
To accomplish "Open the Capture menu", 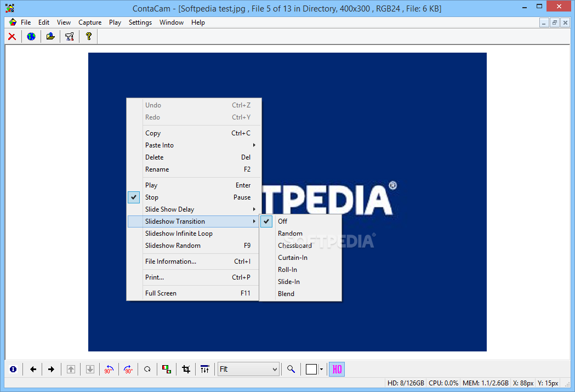I will coord(90,22).
